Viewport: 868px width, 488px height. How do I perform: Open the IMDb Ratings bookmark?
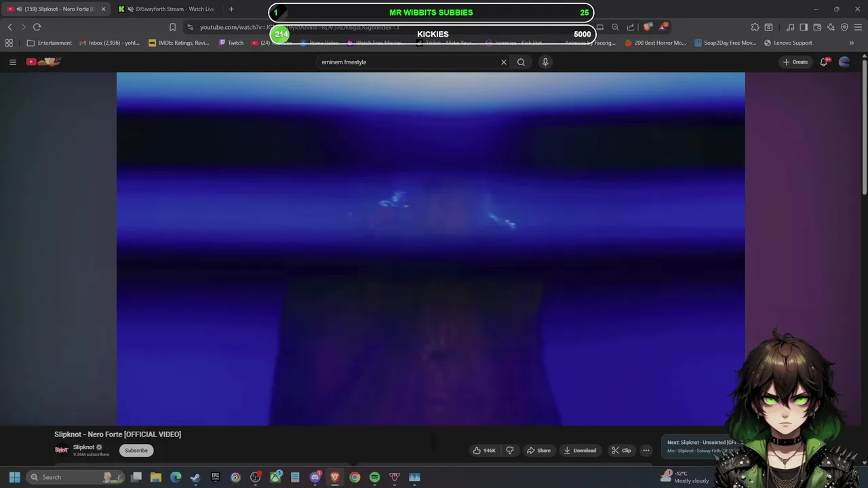tap(179, 43)
